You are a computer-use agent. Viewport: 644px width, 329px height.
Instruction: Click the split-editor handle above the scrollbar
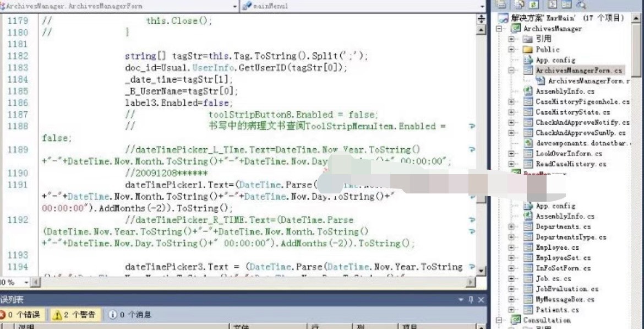(x=482, y=19)
